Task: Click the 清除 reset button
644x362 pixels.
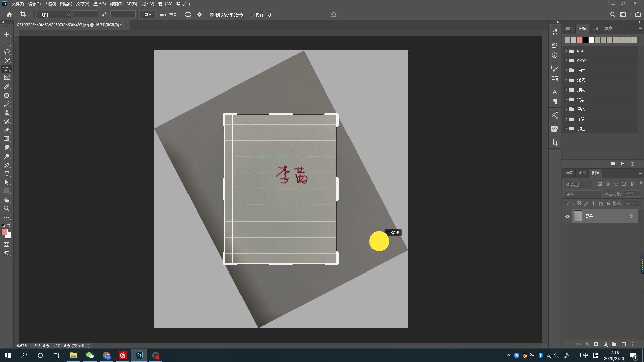Action: [x=148, y=15]
